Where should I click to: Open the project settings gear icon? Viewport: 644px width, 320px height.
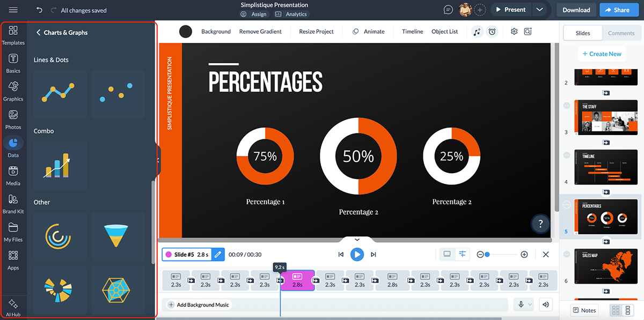(x=514, y=32)
